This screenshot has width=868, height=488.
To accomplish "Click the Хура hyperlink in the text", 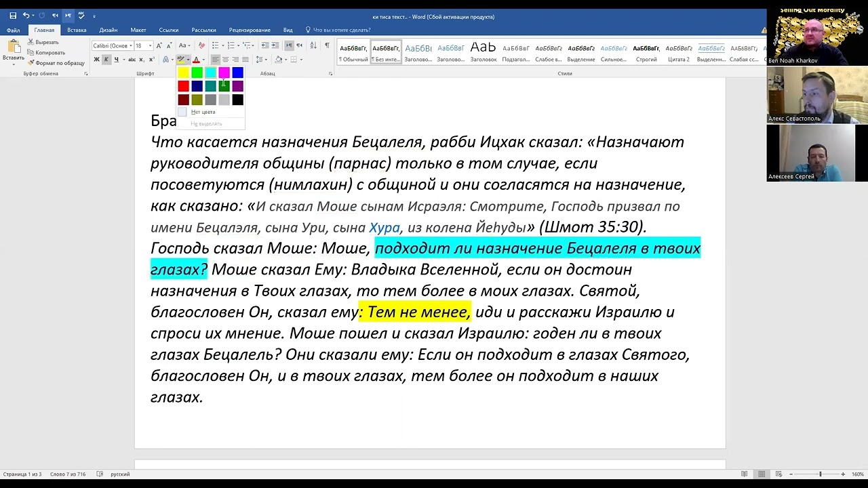I will click(x=384, y=228).
